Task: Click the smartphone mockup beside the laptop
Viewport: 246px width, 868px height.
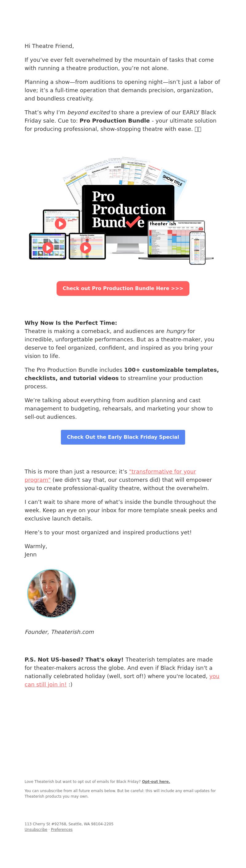Action: tap(197, 248)
